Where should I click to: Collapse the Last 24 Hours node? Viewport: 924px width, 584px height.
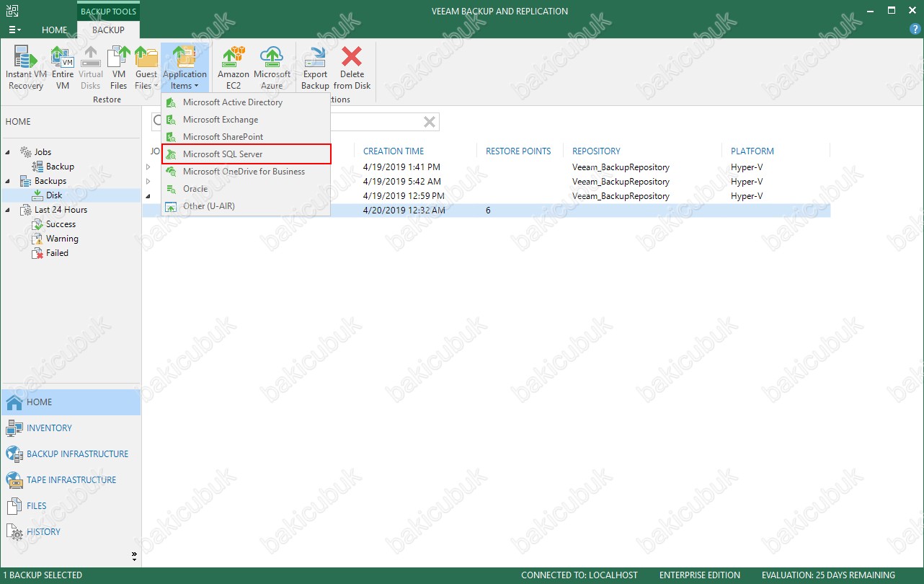coord(8,210)
